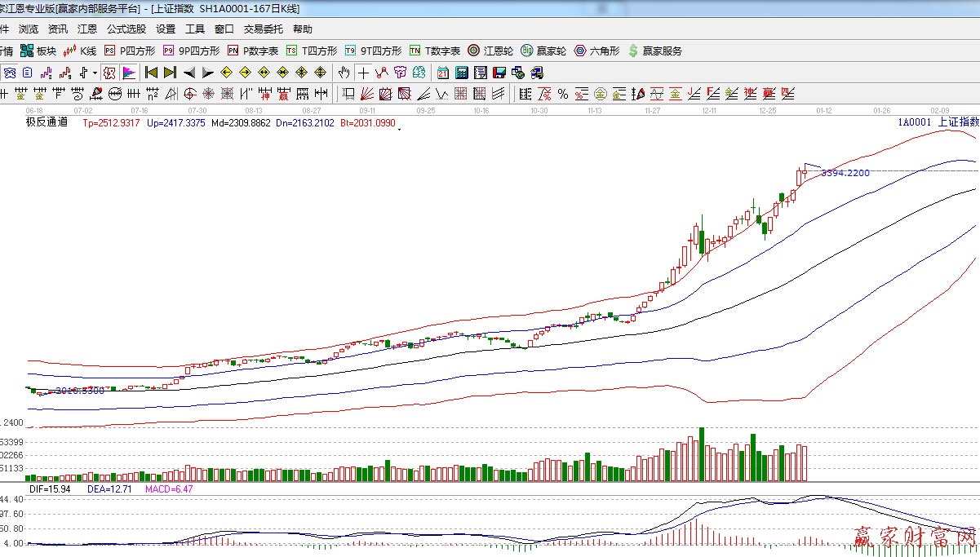Click the 极反通道 indicator label
This screenshot has width=980, height=557.
coord(47,123)
